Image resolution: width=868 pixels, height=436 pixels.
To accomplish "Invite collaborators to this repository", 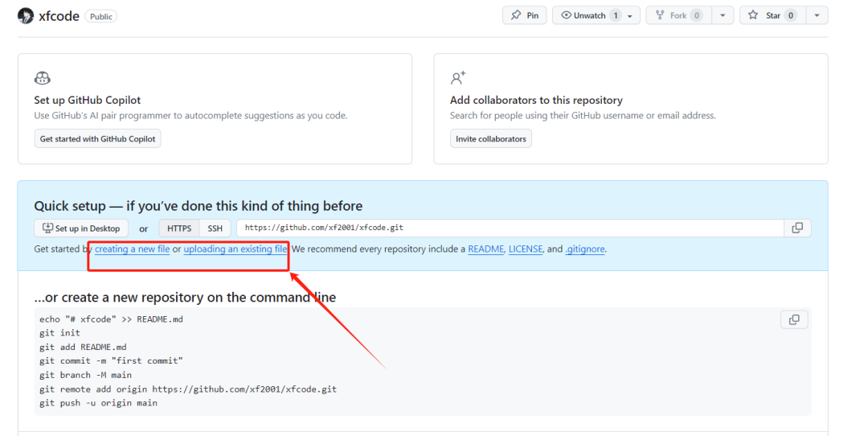I will [490, 138].
